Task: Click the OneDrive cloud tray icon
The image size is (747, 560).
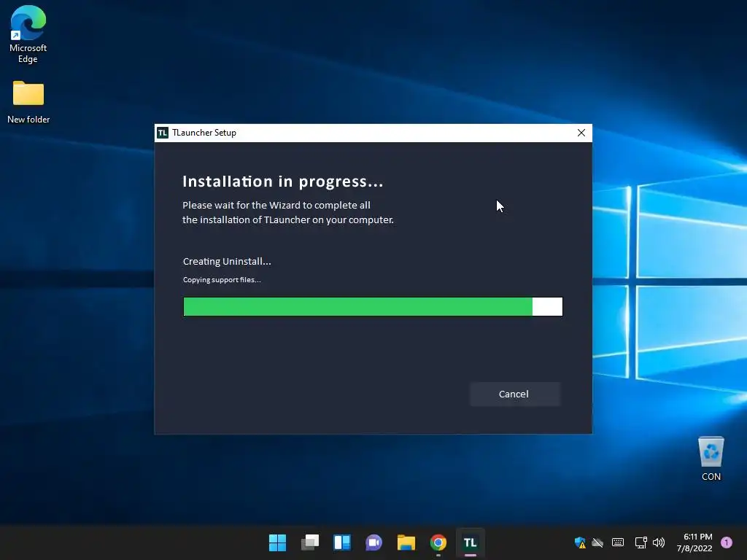Action: pyautogui.click(x=597, y=542)
